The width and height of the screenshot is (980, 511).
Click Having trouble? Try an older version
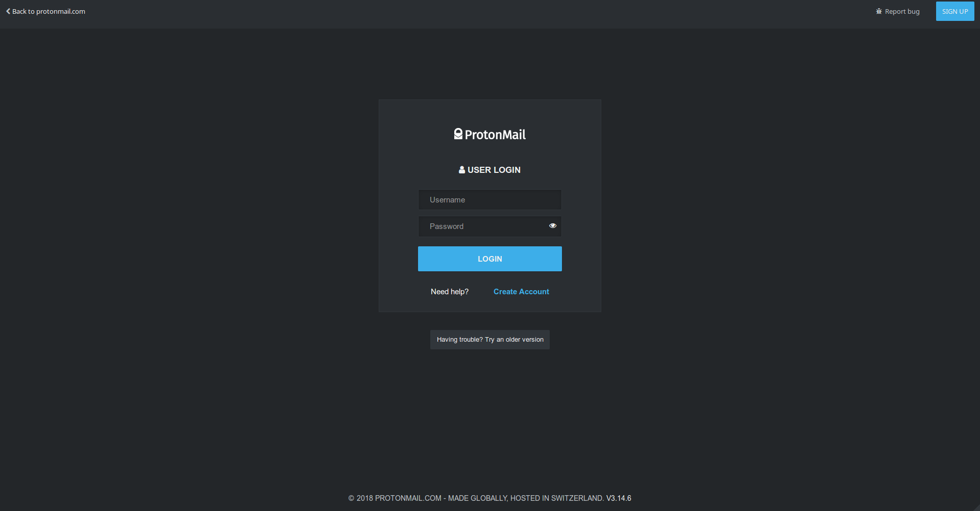(490, 340)
